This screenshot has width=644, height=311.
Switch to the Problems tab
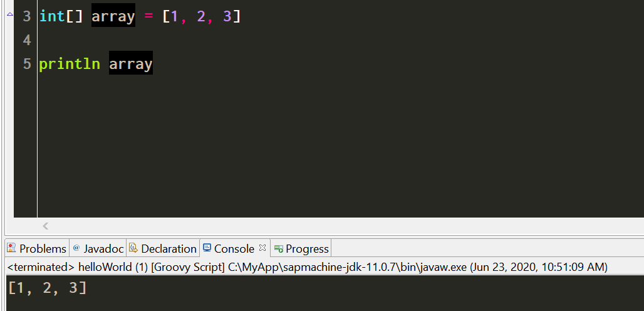tap(37, 248)
